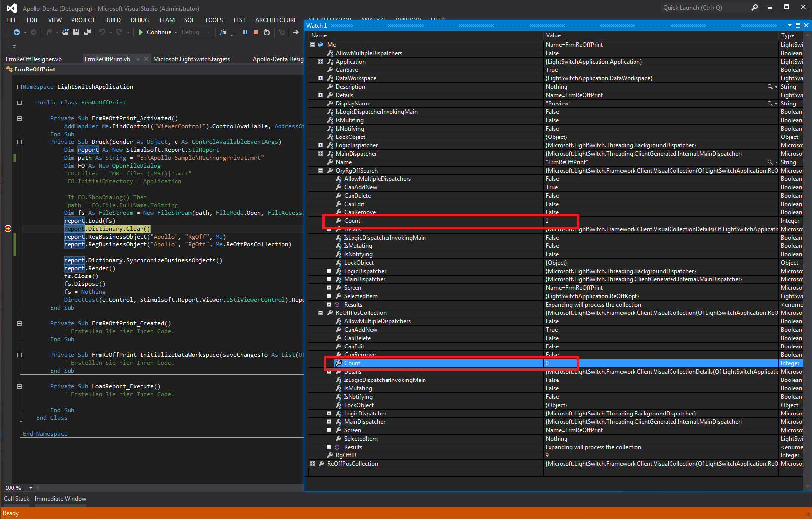Click the Navigate Forward arrow icon

click(34, 32)
